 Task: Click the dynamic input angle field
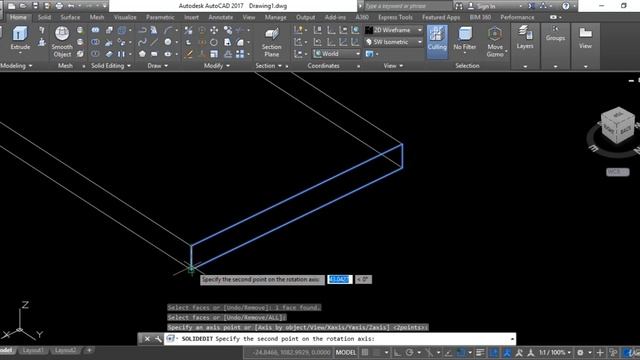[363, 280]
